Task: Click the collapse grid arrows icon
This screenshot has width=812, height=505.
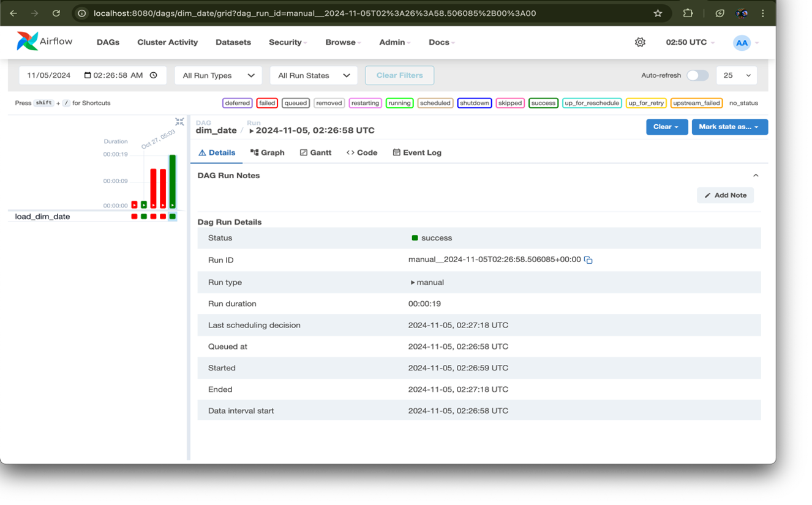Action: point(179,122)
